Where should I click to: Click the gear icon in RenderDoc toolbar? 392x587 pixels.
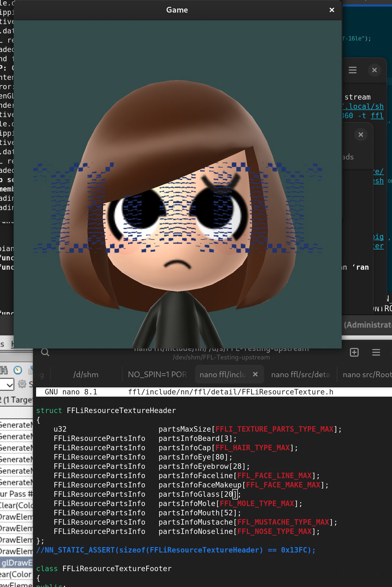pyautogui.click(x=22, y=384)
